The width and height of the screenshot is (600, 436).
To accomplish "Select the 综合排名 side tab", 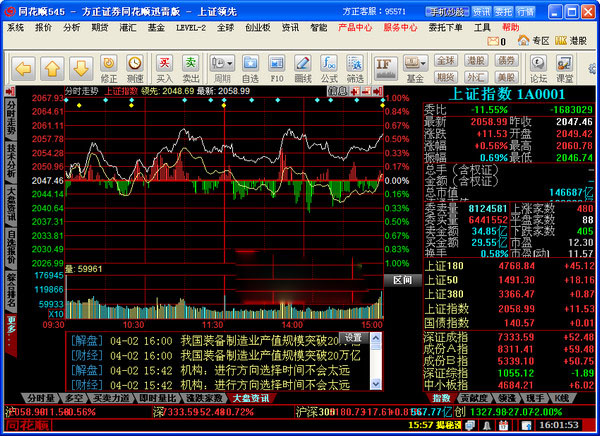I will click(x=11, y=289).
